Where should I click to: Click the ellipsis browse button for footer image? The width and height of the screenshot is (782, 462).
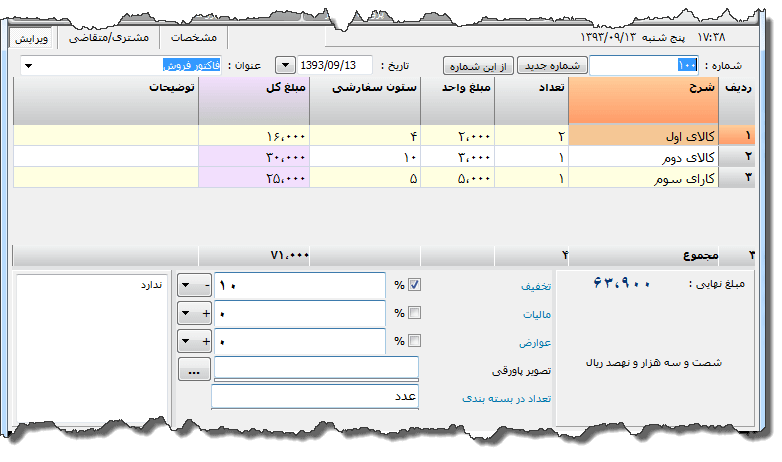coord(193,369)
